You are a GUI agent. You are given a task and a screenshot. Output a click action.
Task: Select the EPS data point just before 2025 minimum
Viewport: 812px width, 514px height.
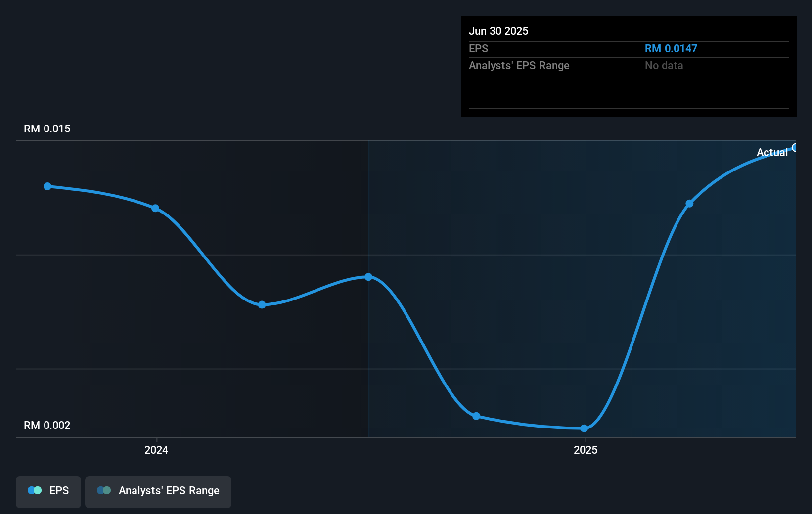point(476,416)
